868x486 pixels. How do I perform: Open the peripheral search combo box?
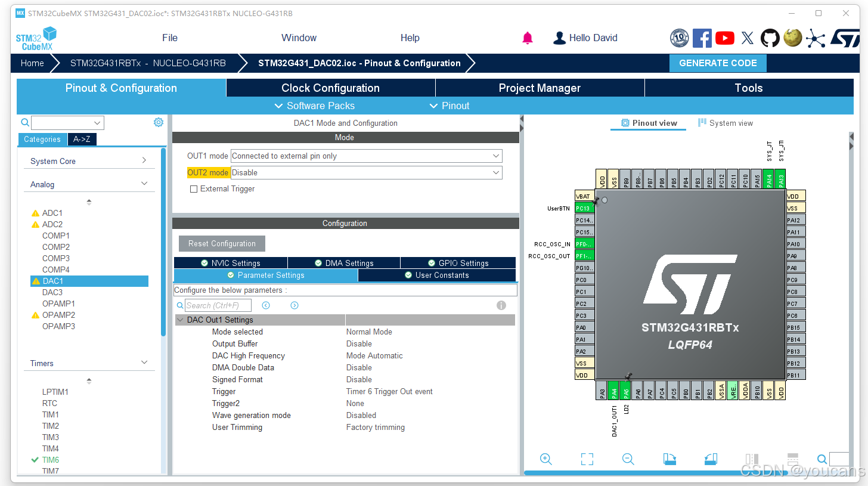pyautogui.click(x=67, y=123)
